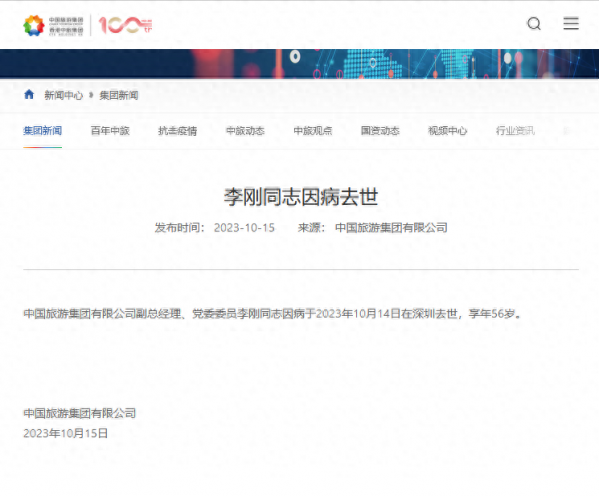The height and width of the screenshot is (496, 600).
Task: Click the article body paragraph
Action: click(272, 313)
